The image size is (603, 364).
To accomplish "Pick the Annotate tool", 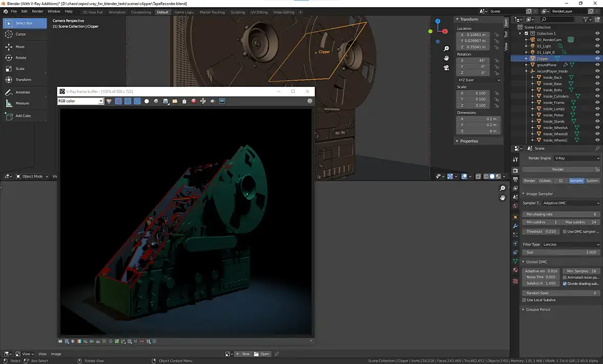I will tap(22, 92).
